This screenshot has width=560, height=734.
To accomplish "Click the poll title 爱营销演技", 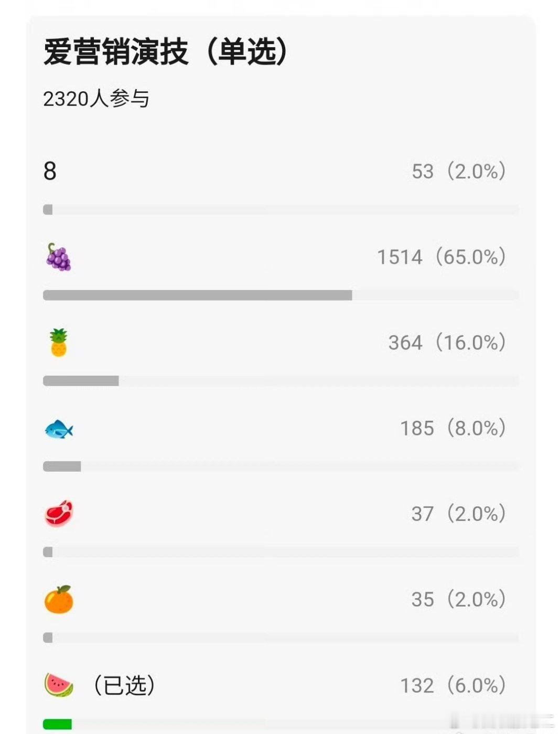I will (x=116, y=52).
